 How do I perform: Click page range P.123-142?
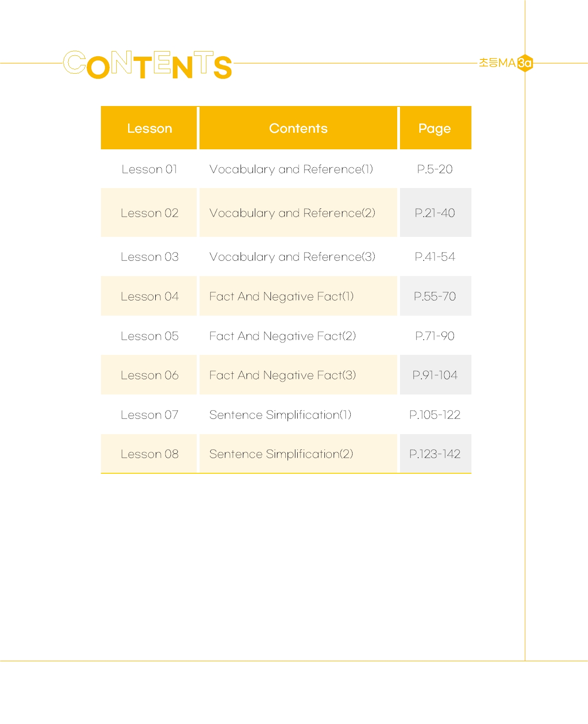point(435,454)
